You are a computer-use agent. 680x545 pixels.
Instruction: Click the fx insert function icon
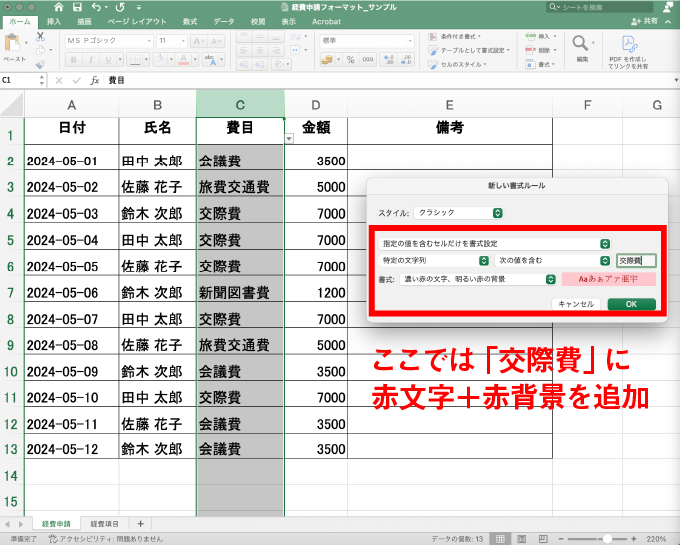(x=94, y=80)
